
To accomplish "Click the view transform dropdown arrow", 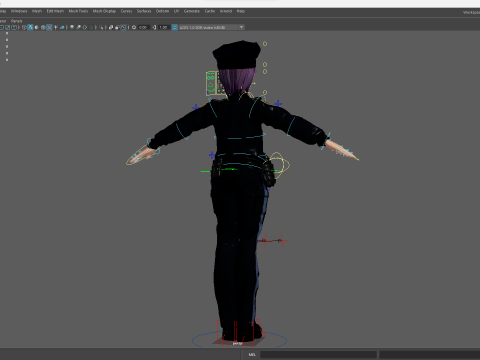I will pos(241,27).
